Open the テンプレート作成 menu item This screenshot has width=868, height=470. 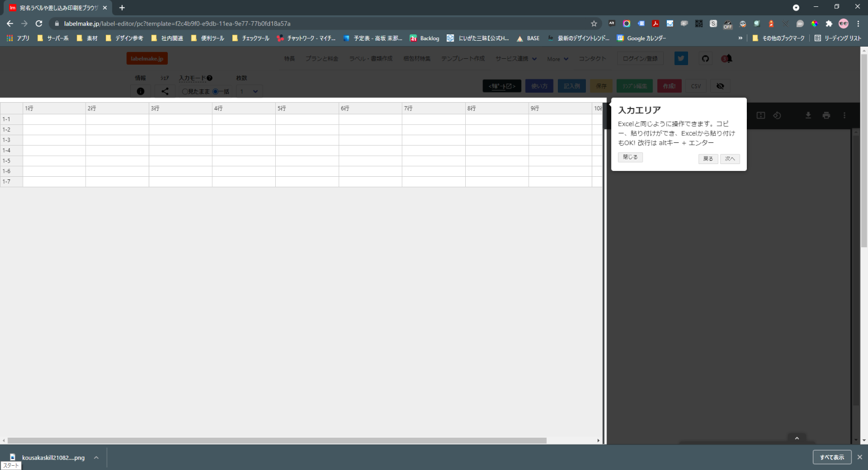coord(463,59)
